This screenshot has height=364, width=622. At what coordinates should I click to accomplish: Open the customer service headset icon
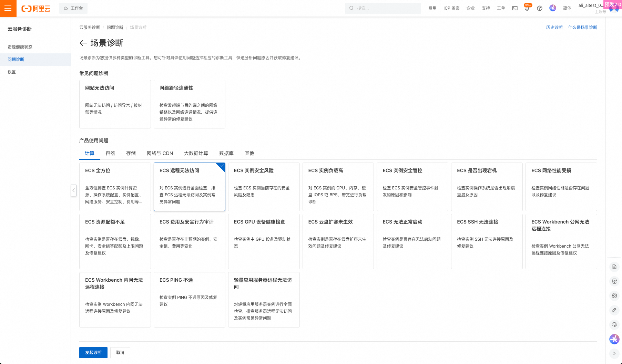tap(614, 324)
